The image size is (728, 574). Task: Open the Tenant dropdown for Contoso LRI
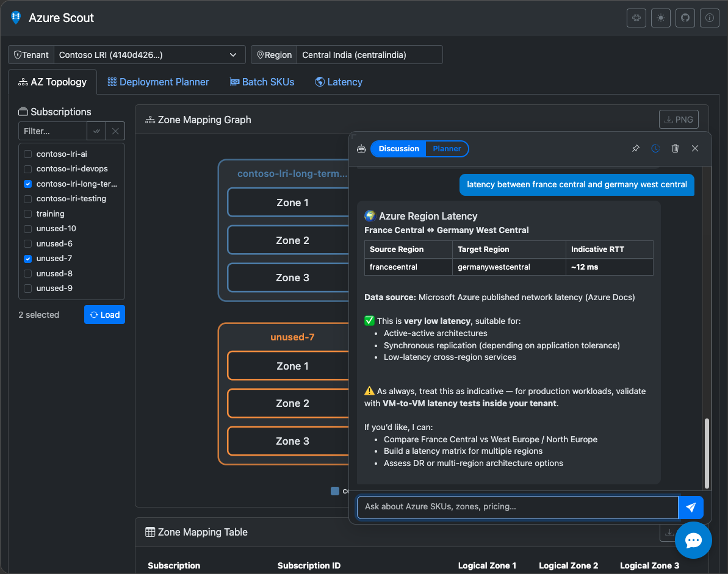coord(150,54)
